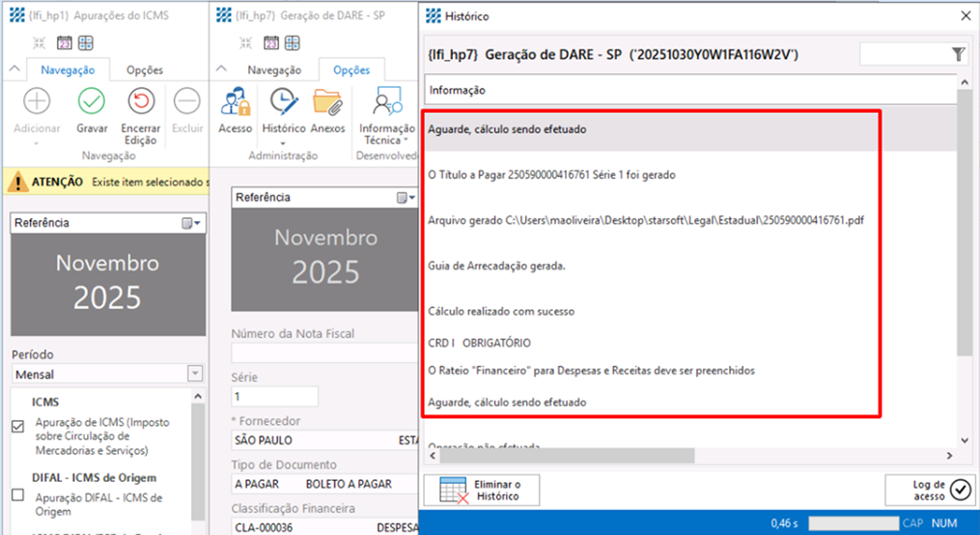Click the Encerrar Edição icon
Viewport: 980px width, 535px height.
coord(141,101)
